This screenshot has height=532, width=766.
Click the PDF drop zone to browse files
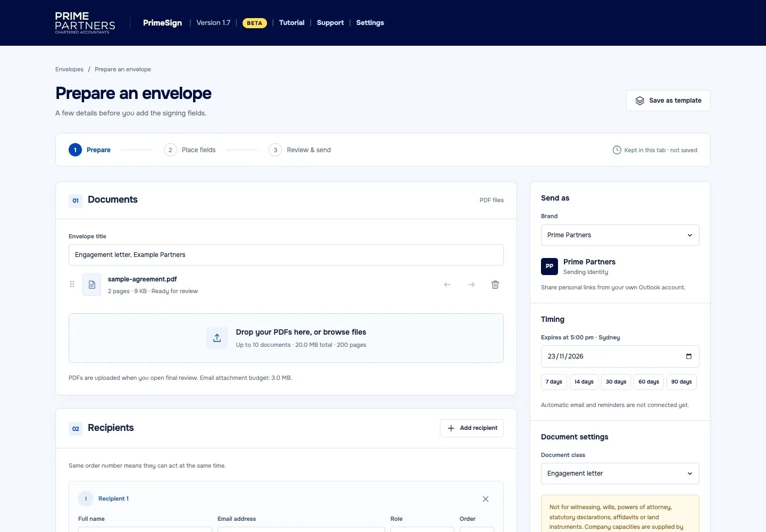286,338
